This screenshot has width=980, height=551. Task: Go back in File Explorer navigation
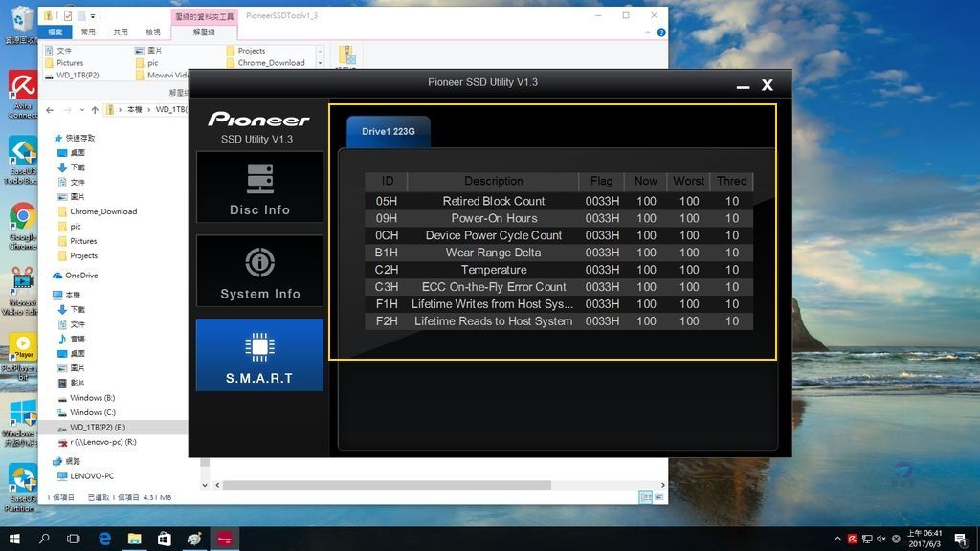click(50, 110)
